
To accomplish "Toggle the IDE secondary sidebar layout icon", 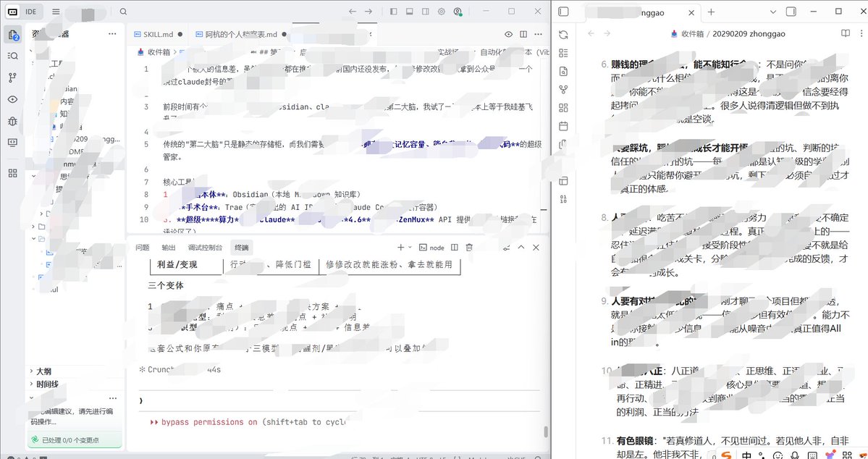I will tap(425, 12).
